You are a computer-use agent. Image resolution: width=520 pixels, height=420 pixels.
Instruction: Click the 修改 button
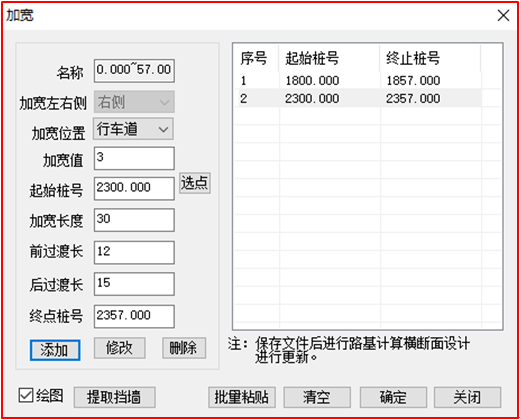tap(119, 348)
